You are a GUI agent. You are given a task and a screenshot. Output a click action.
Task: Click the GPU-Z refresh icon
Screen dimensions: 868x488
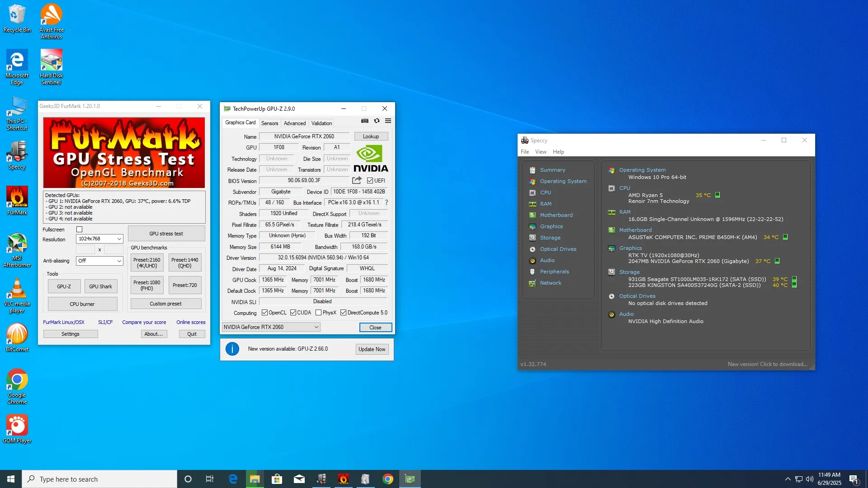(x=377, y=121)
